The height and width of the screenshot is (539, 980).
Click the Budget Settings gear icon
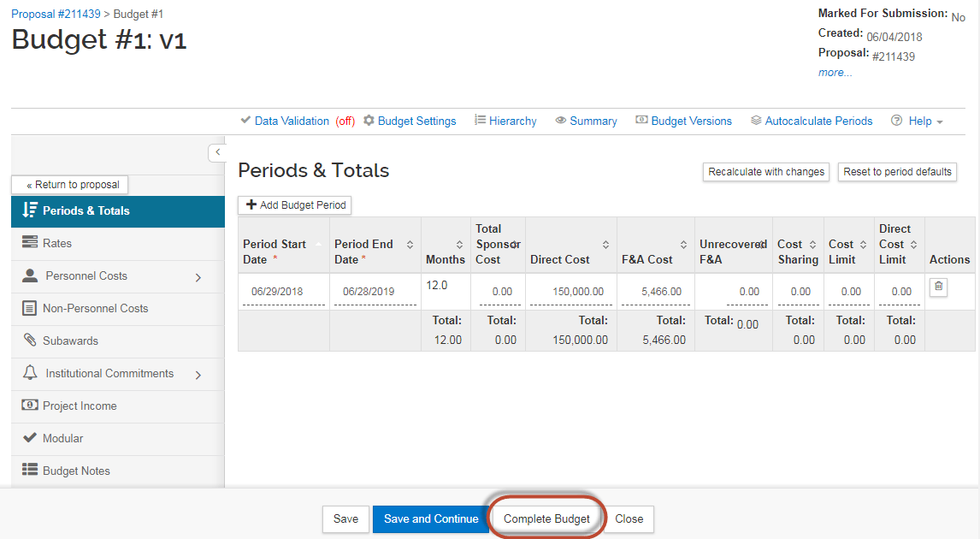[x=369, y=120]
